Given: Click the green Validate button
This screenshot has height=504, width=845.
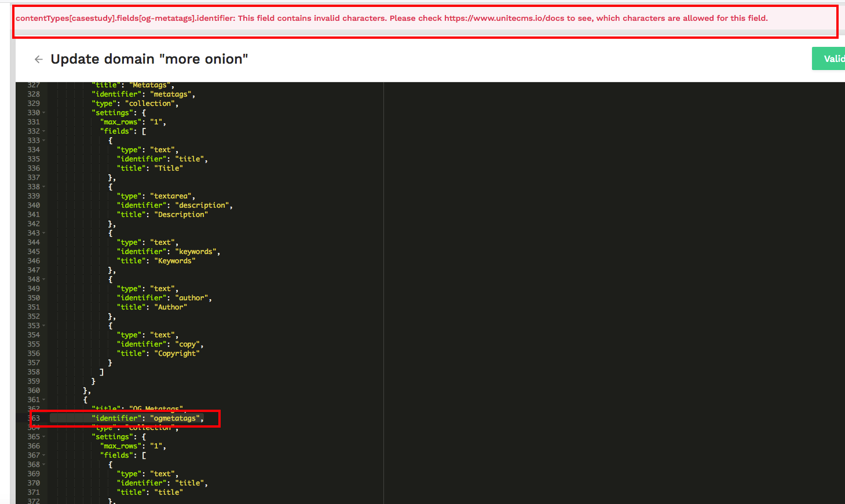Looking at the screenshot, I should point(829,58).
